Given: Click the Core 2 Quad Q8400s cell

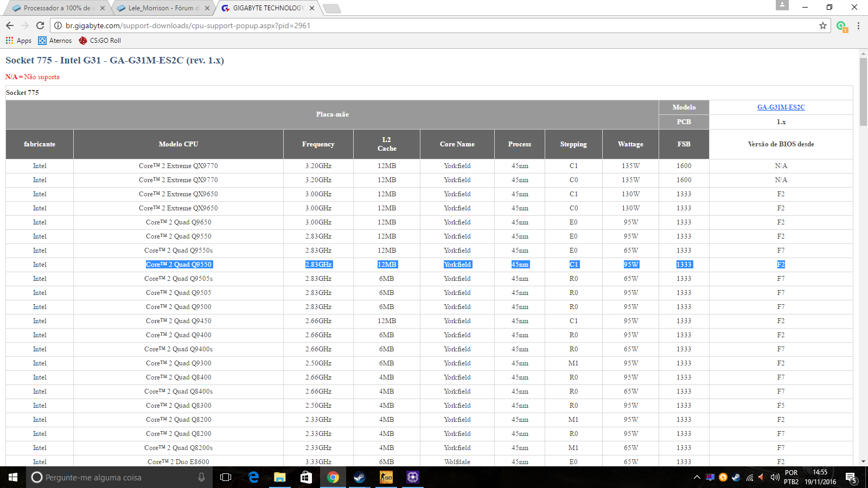Looking at the screenshot, I should tap(178, 391).
